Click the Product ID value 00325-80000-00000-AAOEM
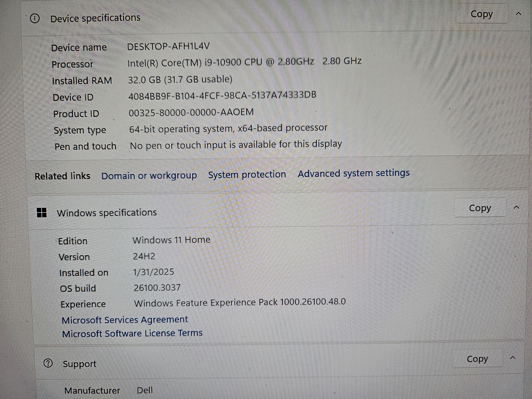 (x=191, y=112)
